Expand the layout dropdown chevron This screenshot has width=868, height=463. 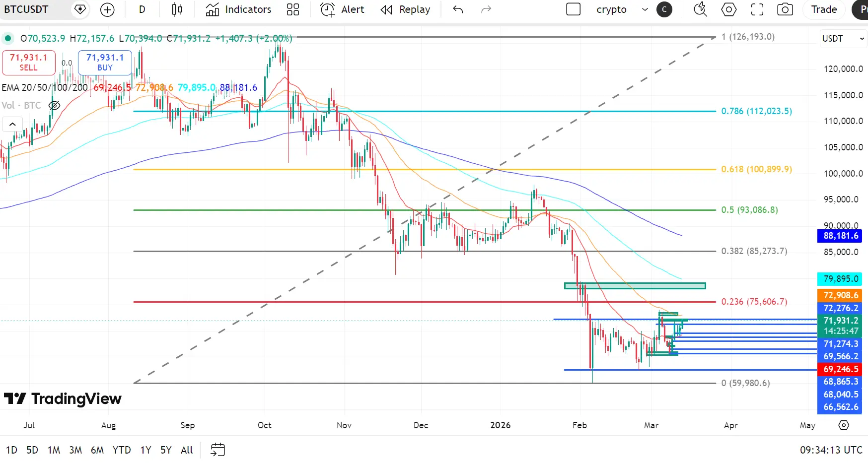coord(645,9)
